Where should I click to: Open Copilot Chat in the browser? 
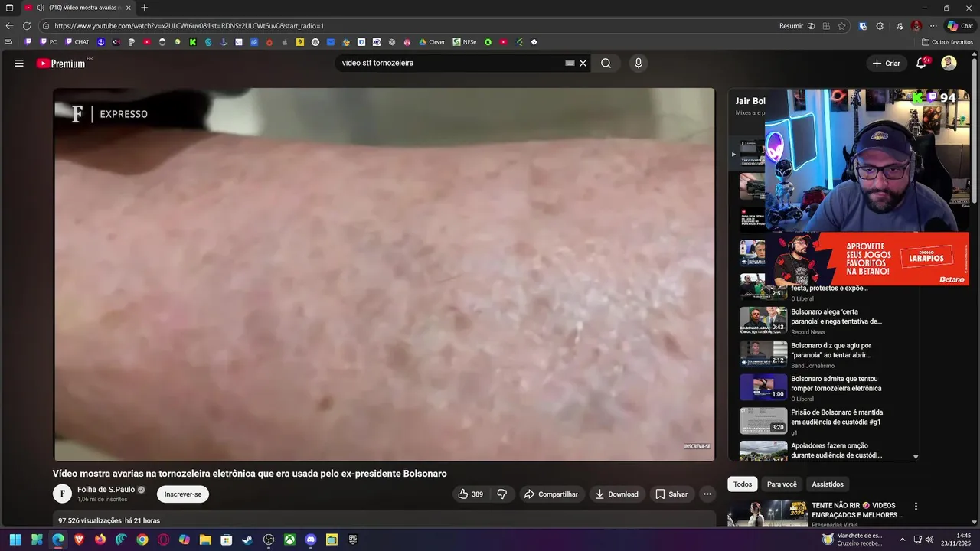[960, 26]
